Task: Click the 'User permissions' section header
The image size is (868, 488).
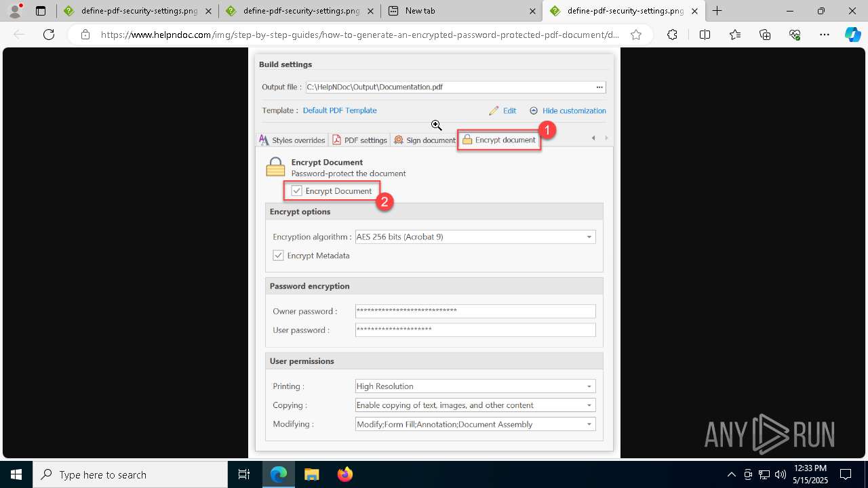Action: coord(434,361)
